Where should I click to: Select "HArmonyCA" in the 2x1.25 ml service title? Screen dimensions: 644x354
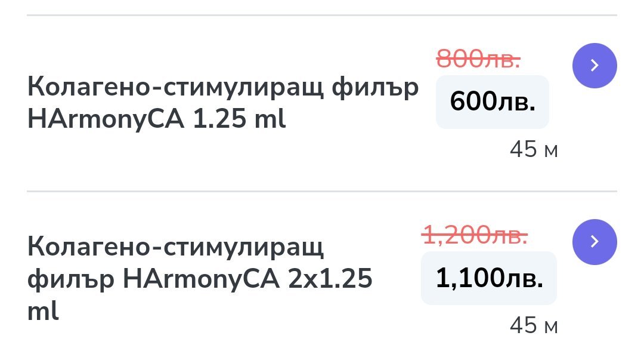[202, 279]
